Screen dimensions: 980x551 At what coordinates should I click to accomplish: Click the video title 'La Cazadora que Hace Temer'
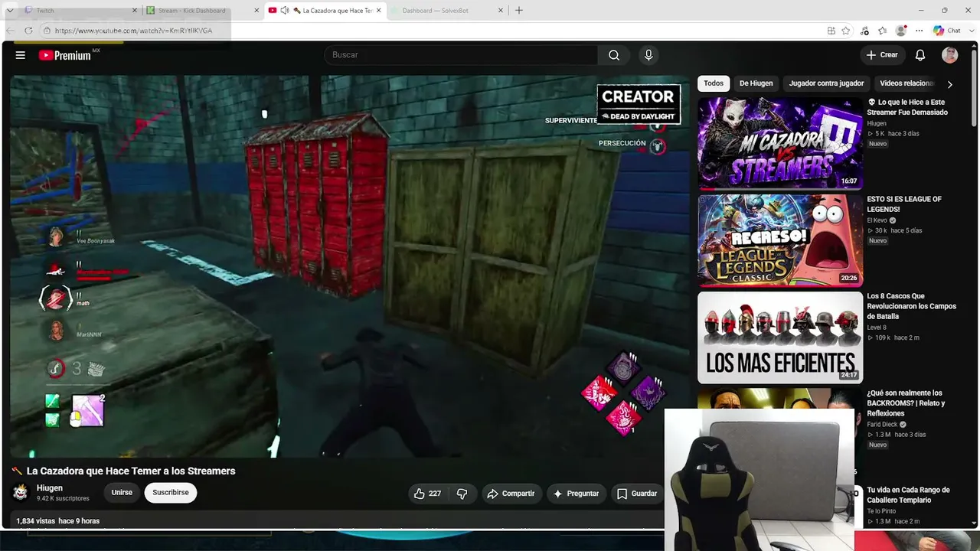(x=131, y=471)
